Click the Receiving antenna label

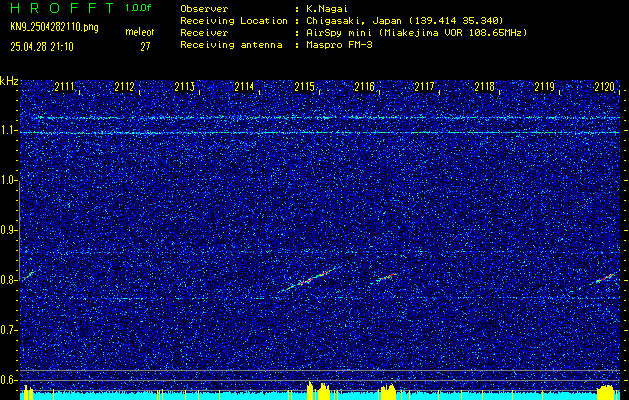[x=231, y=45]
